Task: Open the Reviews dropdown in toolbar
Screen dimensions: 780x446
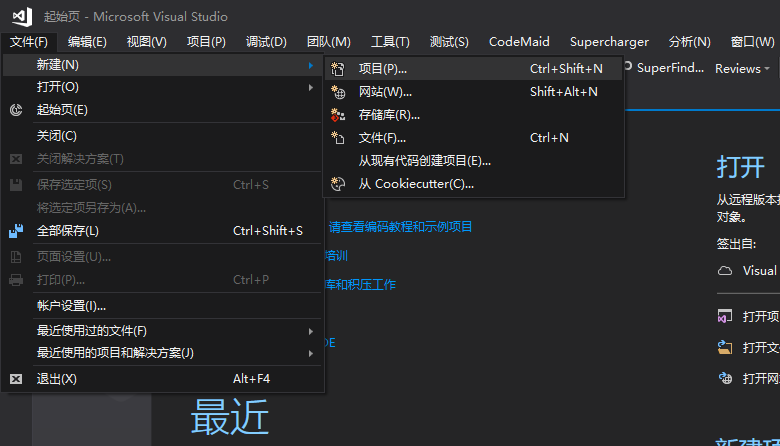Action: [x=742, y=69]
